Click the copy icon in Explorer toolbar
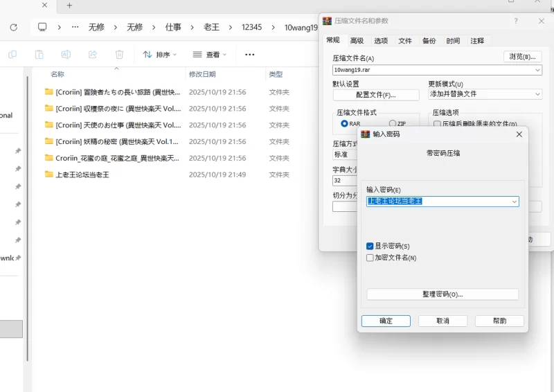The width and height of the screenshot is (554, 392). pyautogui.click(x=12, y=55)
